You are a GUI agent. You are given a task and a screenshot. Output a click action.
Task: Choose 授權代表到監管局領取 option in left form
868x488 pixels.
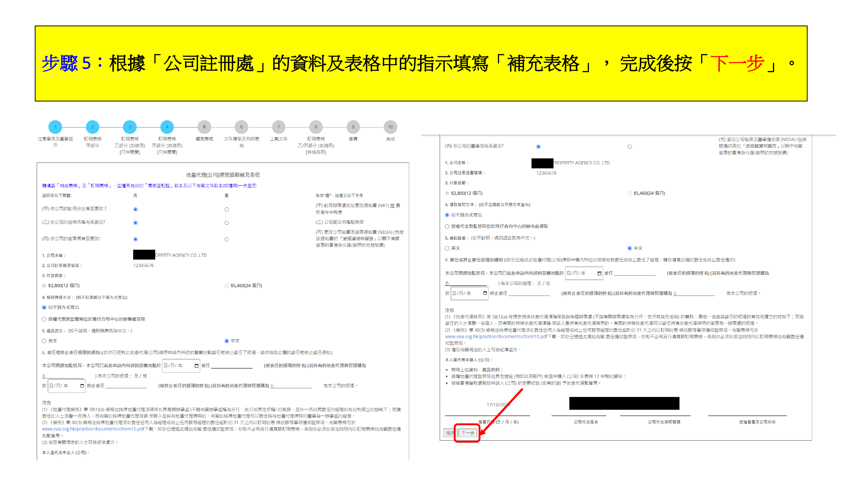tap(44, 319)
